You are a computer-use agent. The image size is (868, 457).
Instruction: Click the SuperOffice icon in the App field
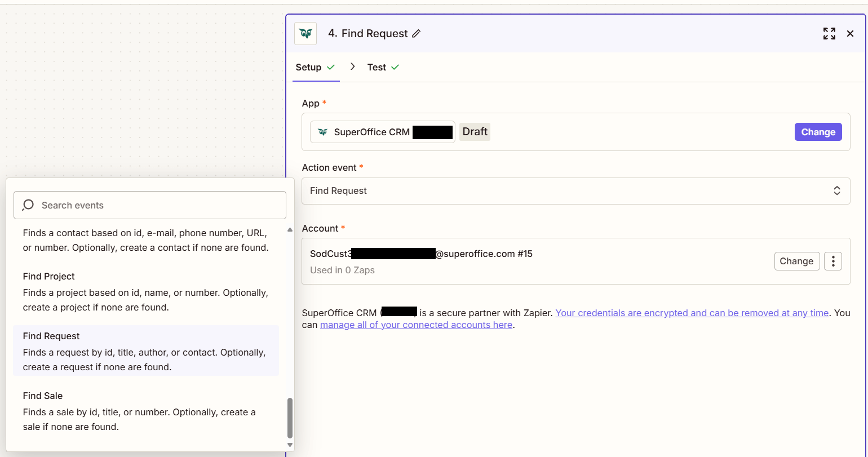[322, 132]
